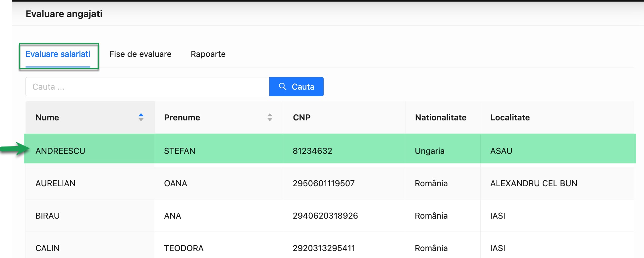Screen dimensions: 644x258
Task: Switch to the Rapoarte tab
Action: point(208,54)
